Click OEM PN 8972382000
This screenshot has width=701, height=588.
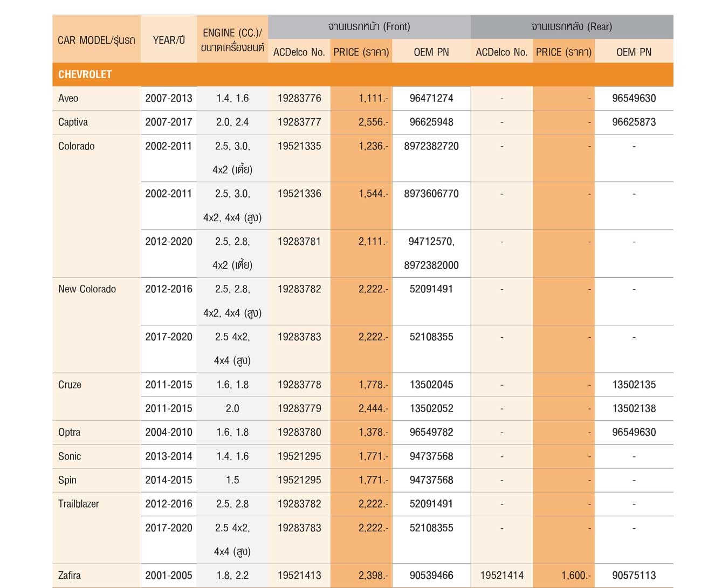point(431,265)
